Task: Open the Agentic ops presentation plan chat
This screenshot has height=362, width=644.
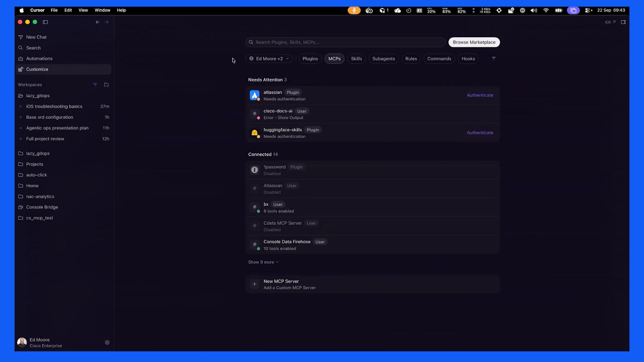Action: pos(64,128)
